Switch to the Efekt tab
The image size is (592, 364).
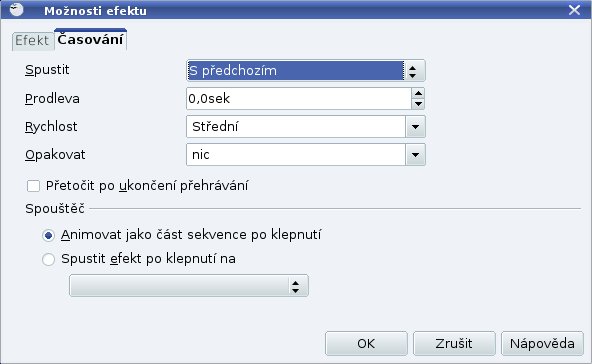click(32, 40)
